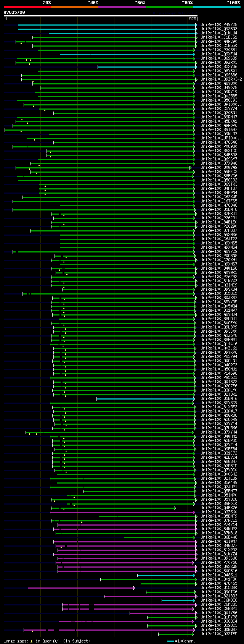Click the label UniRef100_A3ZTF5
Screen dimensions: 244x644
(219, 634)
